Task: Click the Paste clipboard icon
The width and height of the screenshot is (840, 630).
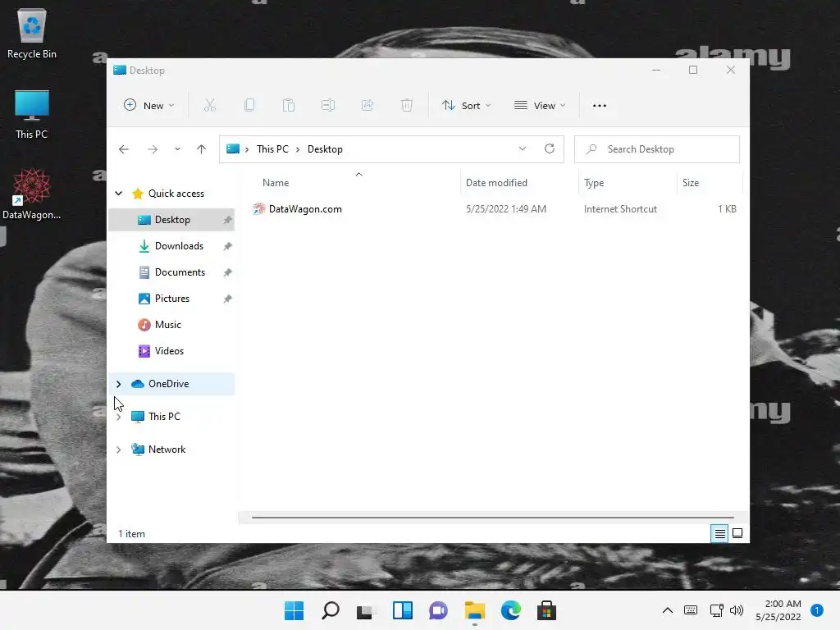Action: click(289, 106)
